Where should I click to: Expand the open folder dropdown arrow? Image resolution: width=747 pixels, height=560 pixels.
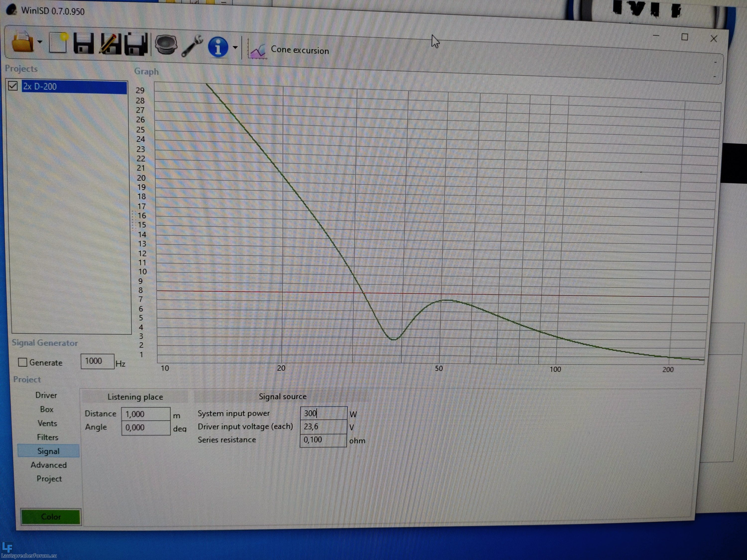40,42
